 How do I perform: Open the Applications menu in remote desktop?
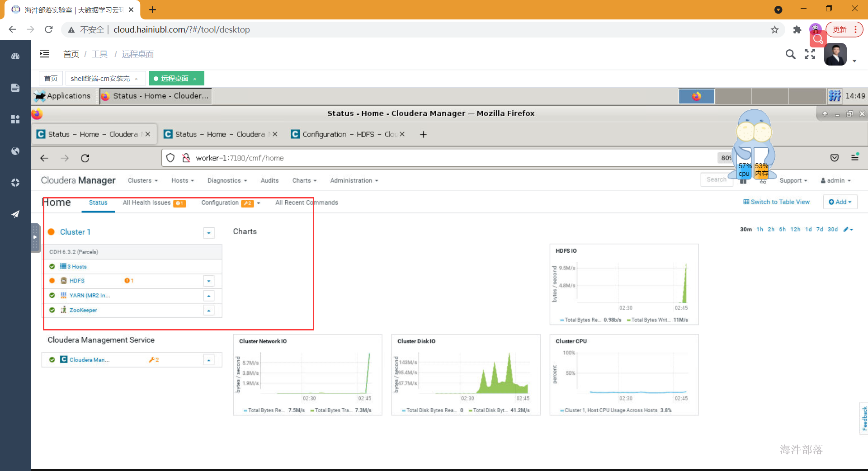click(62, 96)
